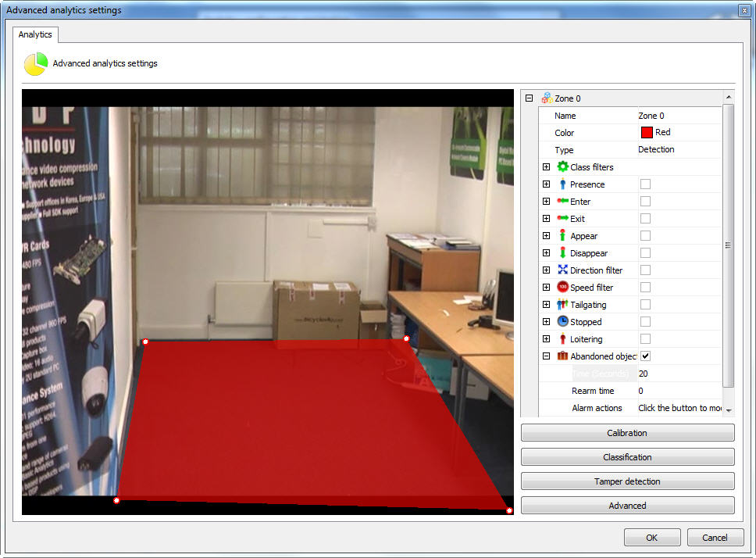
Task: Expand the Direction filter node
Action: (546, 270)
